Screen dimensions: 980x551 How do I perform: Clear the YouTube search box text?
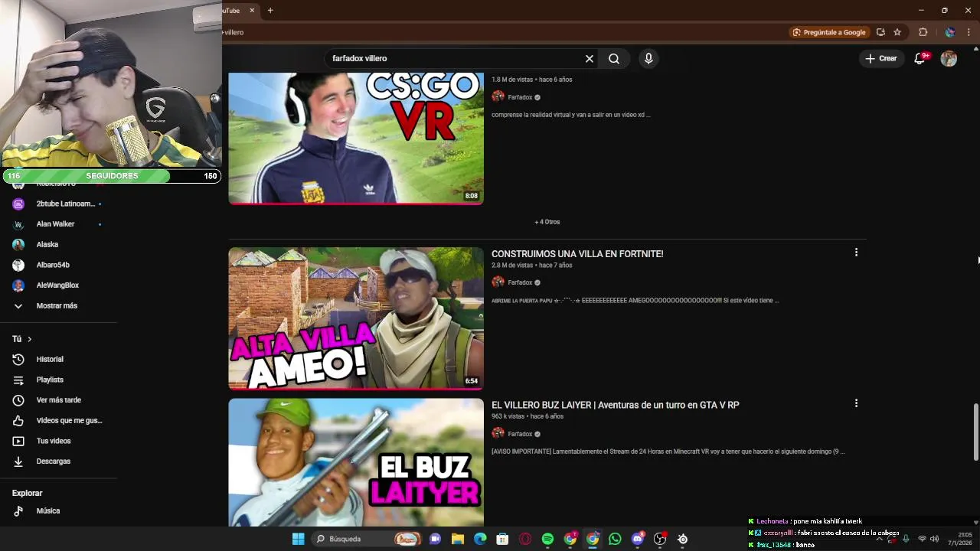click(x=590, y=58)
